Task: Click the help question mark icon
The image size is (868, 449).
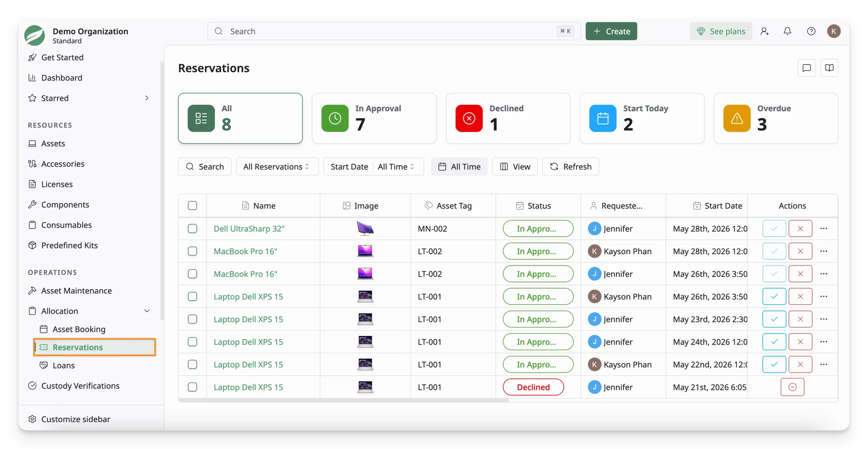Action: 811,31
